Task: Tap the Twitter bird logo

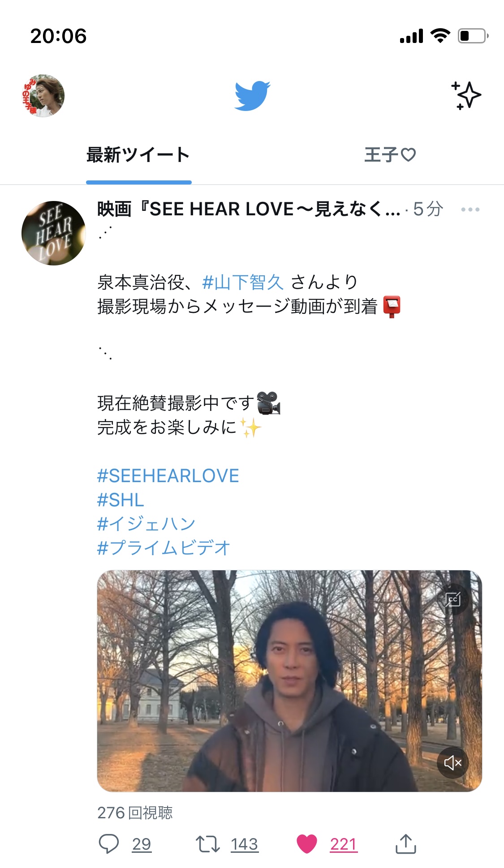Action: click(x=252, y=95)
